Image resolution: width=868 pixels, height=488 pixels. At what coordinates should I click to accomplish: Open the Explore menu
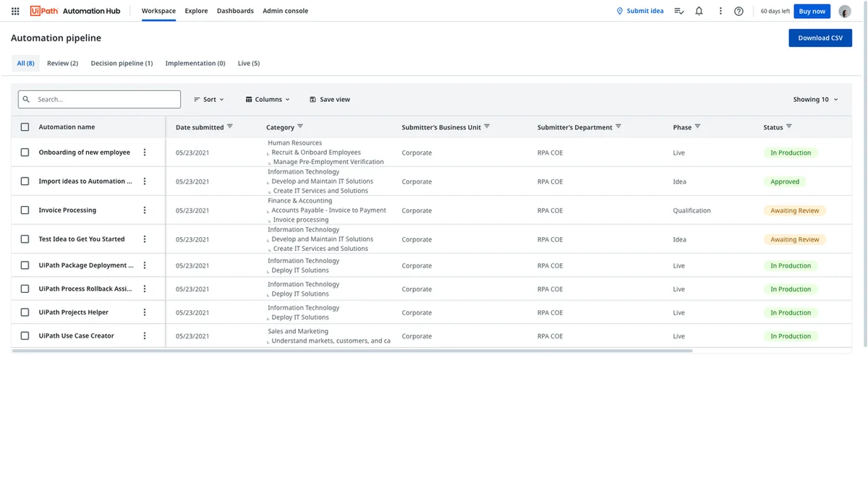pyautogui.click(x=196, y=11)
